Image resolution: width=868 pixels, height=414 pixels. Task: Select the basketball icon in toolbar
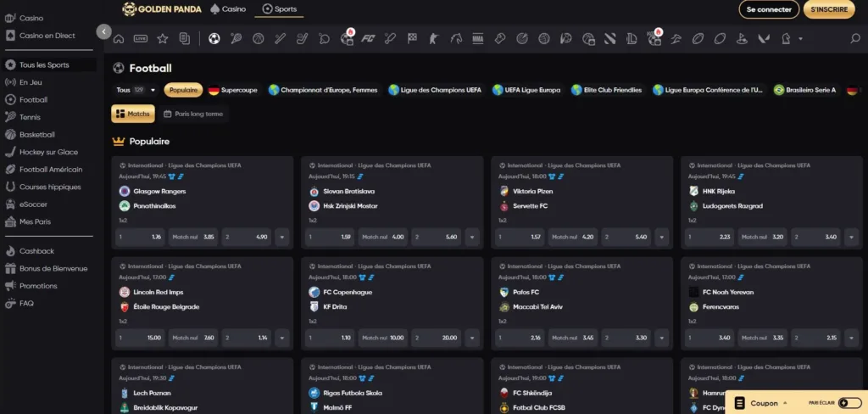[x=258, y=39]
